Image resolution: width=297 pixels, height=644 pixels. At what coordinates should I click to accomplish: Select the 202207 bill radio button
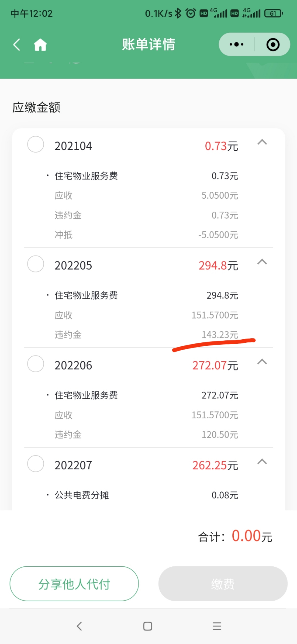pyautogui.click(x=36, y=464)
